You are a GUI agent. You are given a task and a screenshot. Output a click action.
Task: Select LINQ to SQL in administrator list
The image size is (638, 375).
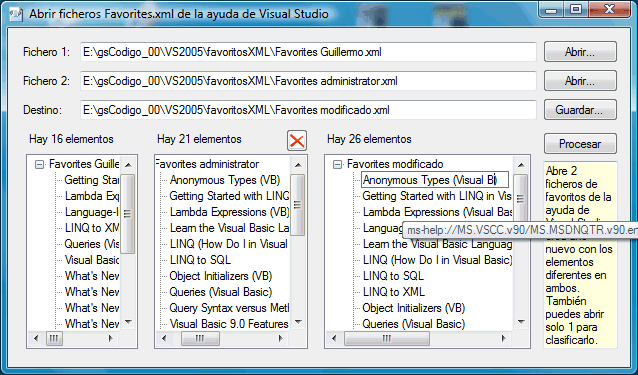200,260
